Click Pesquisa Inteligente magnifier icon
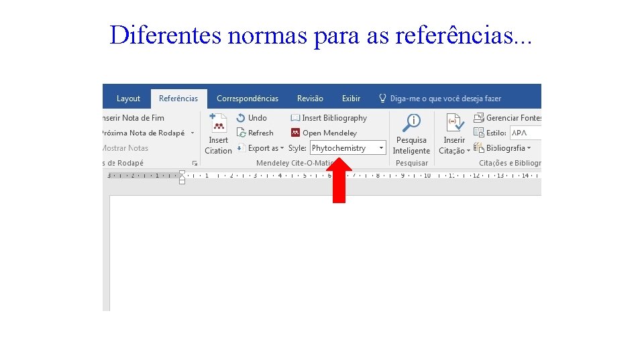The width and height of the screenshot is (644, 362). (x=411, y=123)
